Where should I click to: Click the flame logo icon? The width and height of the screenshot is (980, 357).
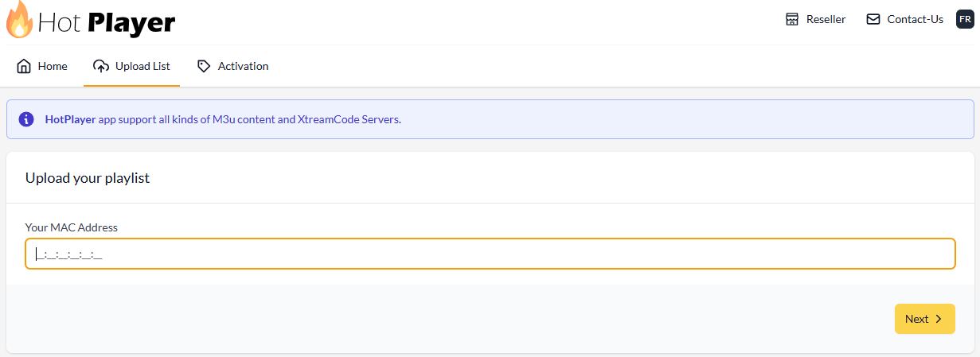19,20
